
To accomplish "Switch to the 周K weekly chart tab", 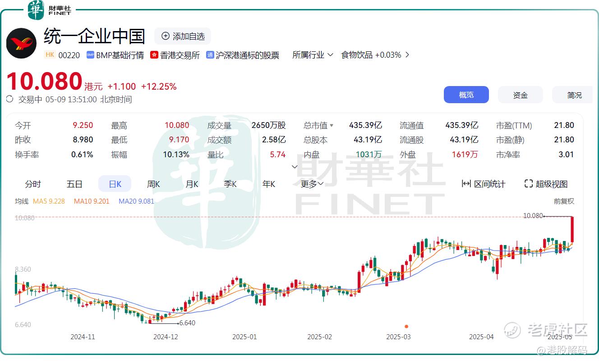I will (153, 184).
